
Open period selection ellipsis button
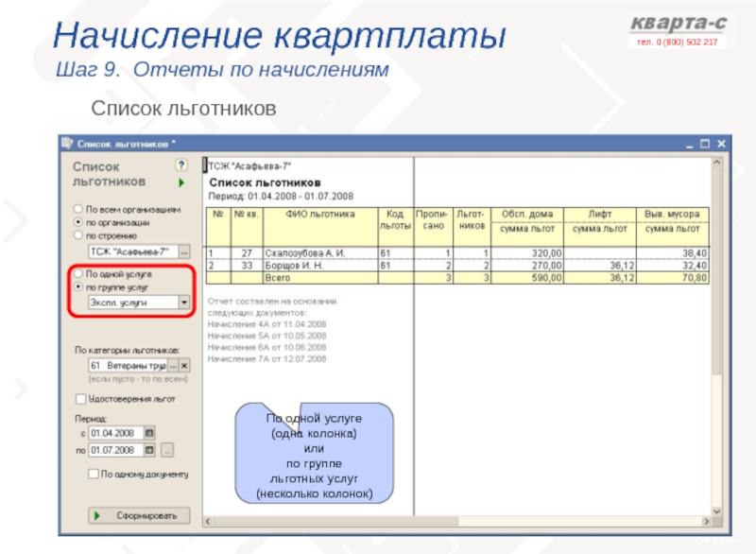167,450
